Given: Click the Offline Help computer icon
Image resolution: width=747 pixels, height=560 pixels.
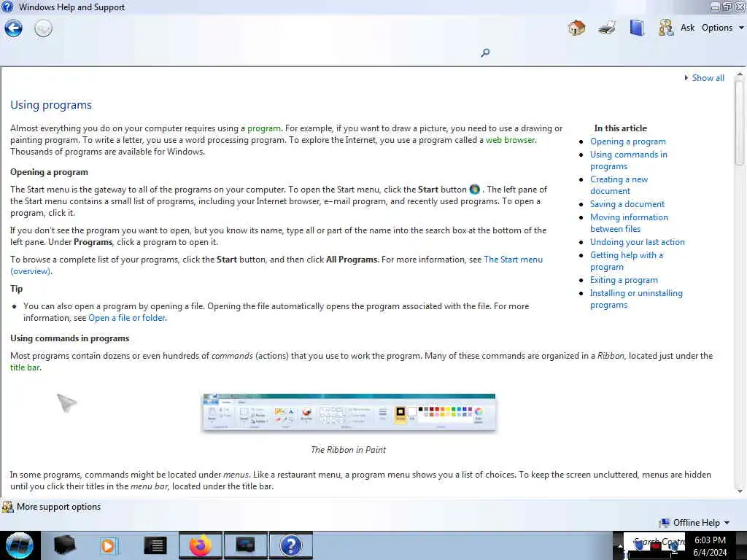Looking at the screenshot, I should [665, 523].
